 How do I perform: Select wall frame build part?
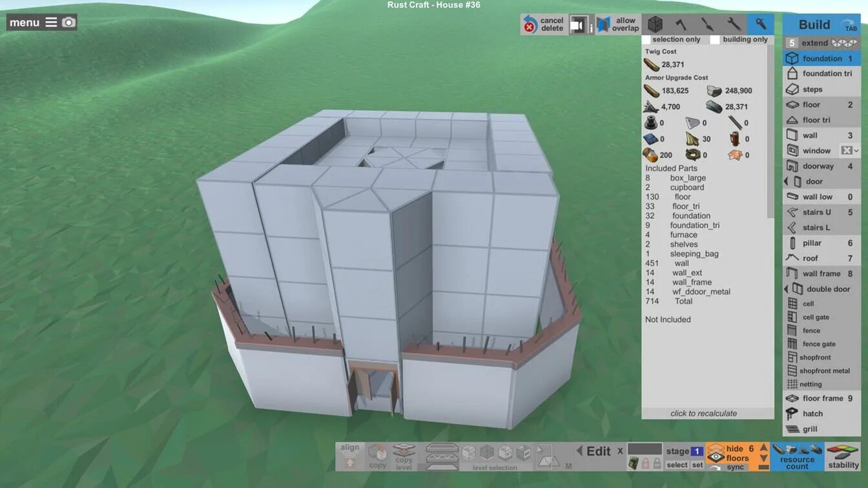coord(821,274)
